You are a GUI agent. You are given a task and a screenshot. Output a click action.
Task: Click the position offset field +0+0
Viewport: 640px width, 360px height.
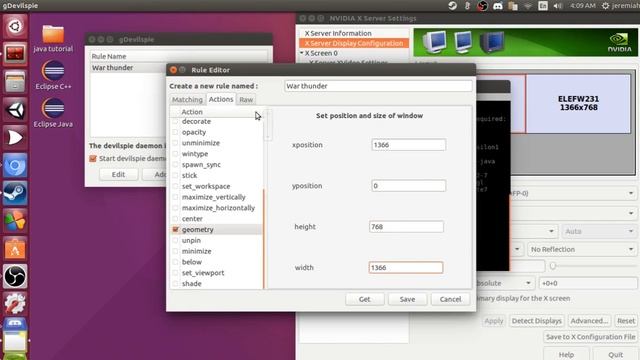click(588, 283)
